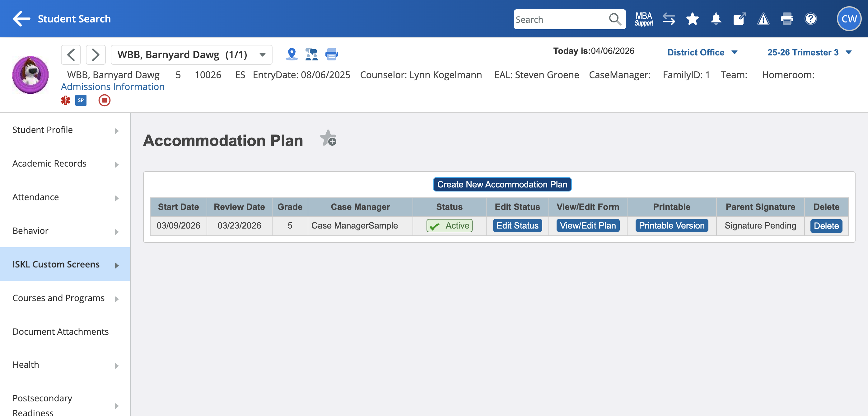Open the WBB, Barnyard Dawg student dropdown
This screenshot has height=416, width=868.
(191, 54)
